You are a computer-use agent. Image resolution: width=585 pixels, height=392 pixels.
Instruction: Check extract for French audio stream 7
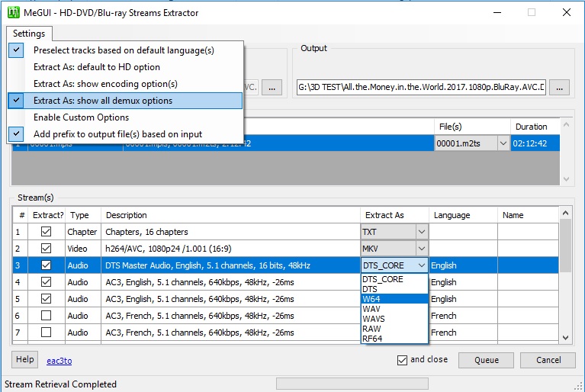[x=47, y=333]
